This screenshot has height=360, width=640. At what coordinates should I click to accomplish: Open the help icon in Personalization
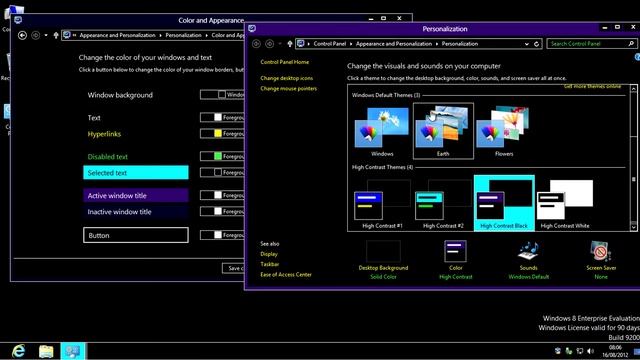(637, 58)
